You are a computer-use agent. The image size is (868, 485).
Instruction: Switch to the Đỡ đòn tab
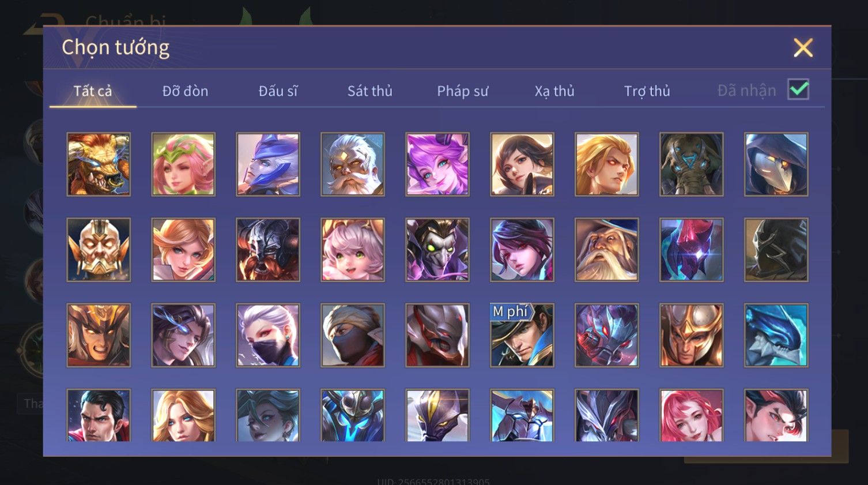click(185, 91)
